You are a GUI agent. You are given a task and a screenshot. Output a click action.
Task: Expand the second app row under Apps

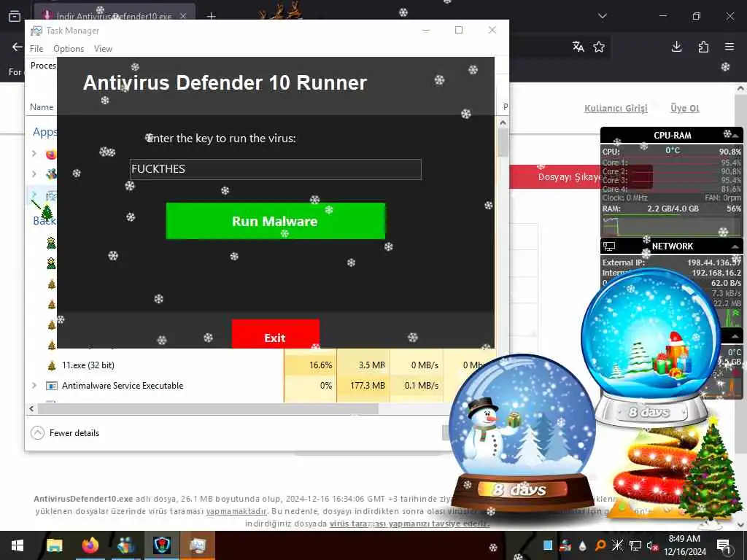[34, 174]
